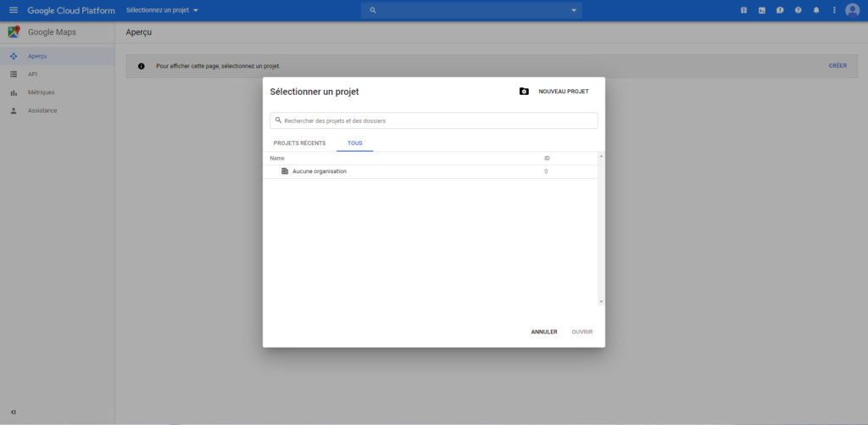
Task: Activate the Cloud Shell terminal icon
Action: 762,10
